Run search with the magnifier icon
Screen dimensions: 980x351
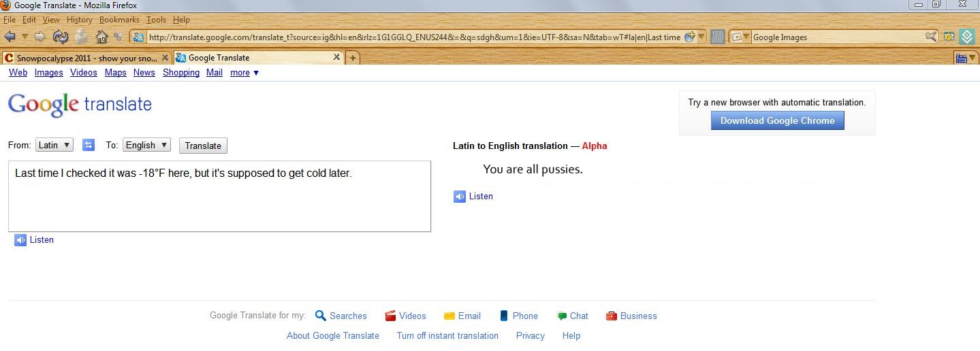[931, 37]
